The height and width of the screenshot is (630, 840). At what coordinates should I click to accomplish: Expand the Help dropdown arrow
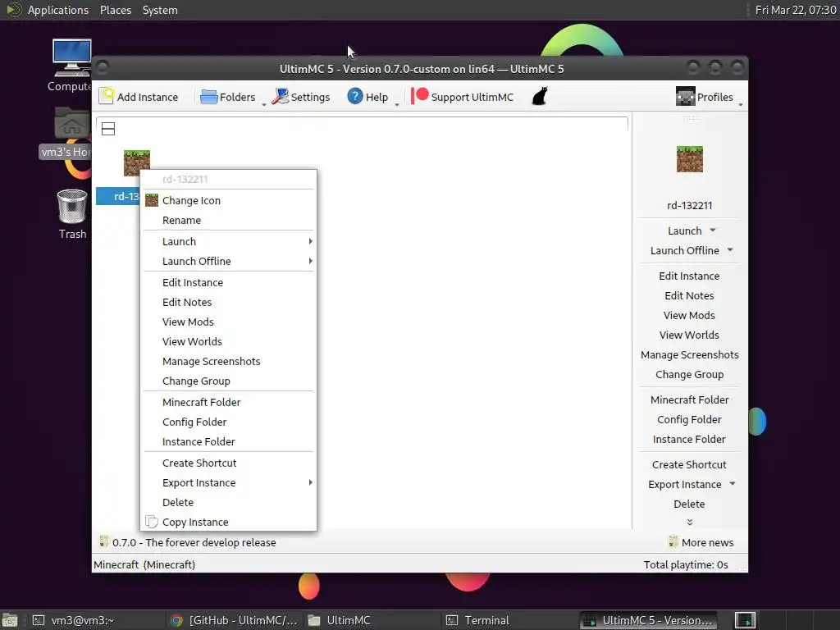click(396, 104)
